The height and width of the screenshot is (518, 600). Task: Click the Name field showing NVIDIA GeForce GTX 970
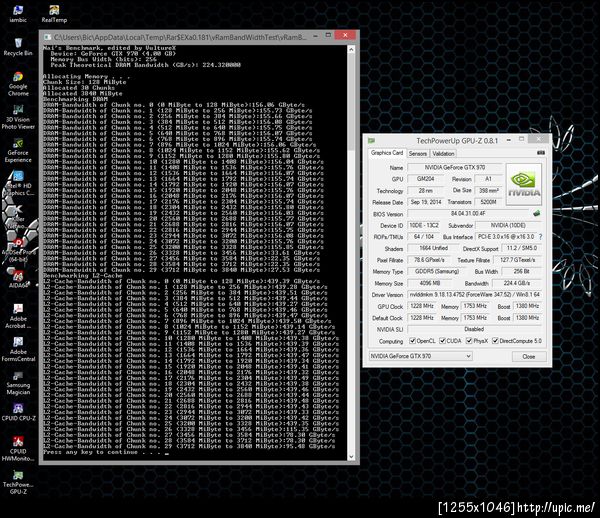coord(455,167)
